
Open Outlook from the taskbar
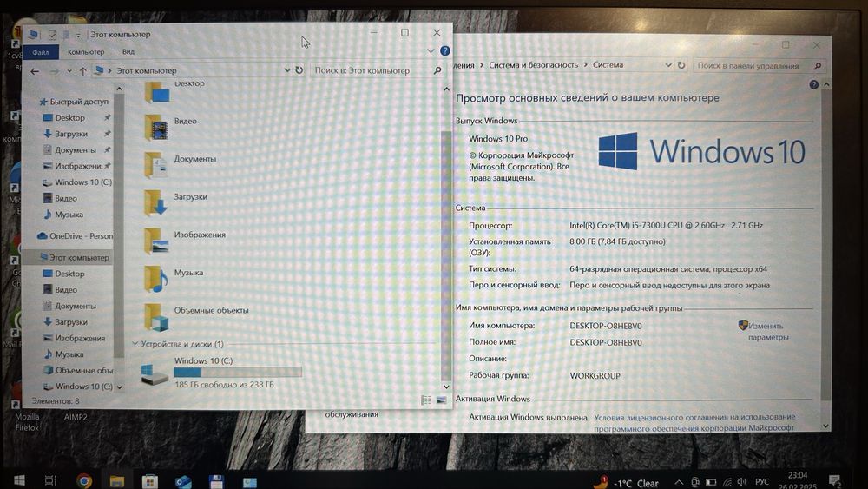(x=182, y=480)
